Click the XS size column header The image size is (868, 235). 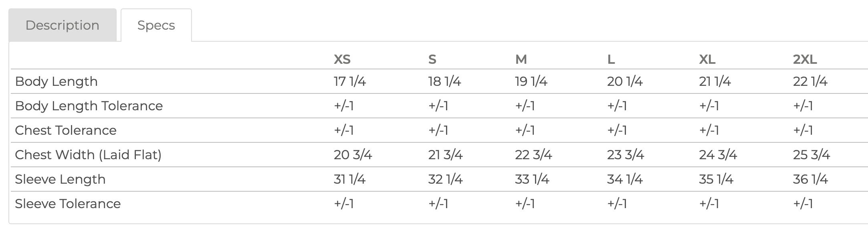click(342, 59)
